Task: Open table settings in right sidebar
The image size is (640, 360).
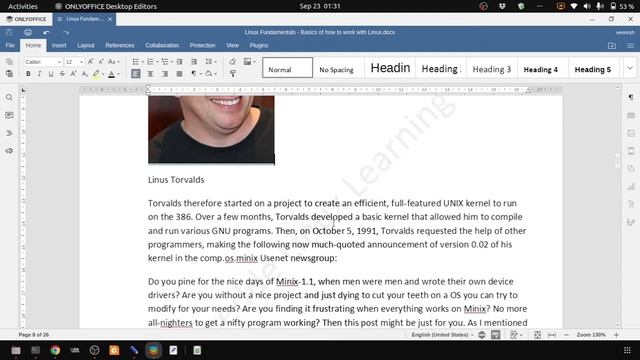Action: [631, 116]
